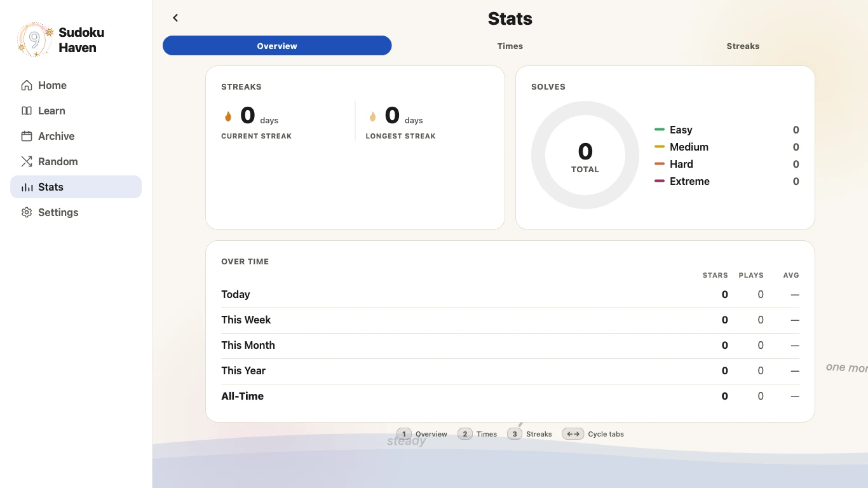
Task: Click the Extreme magenta legend swatch
Action: click(660, 181)
